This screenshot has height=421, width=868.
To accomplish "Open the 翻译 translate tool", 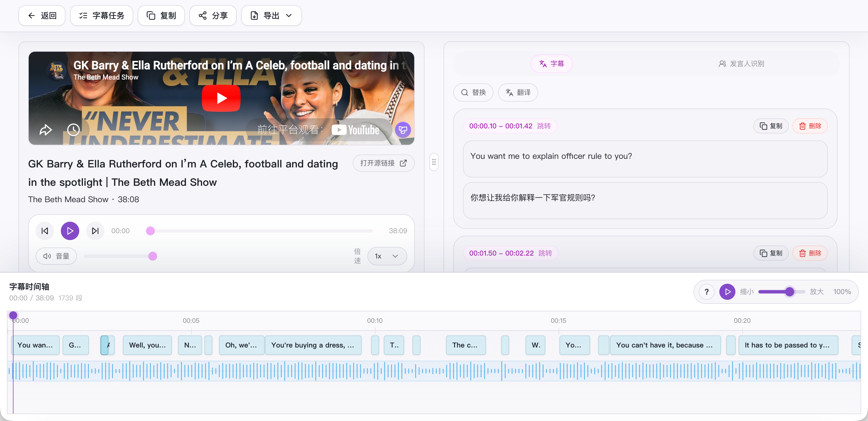I will click(518, 92).
